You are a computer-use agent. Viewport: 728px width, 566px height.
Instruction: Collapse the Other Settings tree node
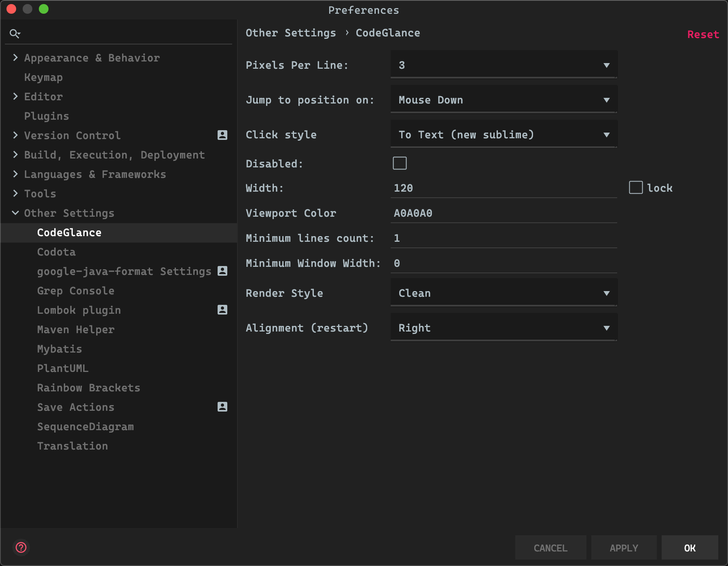click(x=15, y=213)
